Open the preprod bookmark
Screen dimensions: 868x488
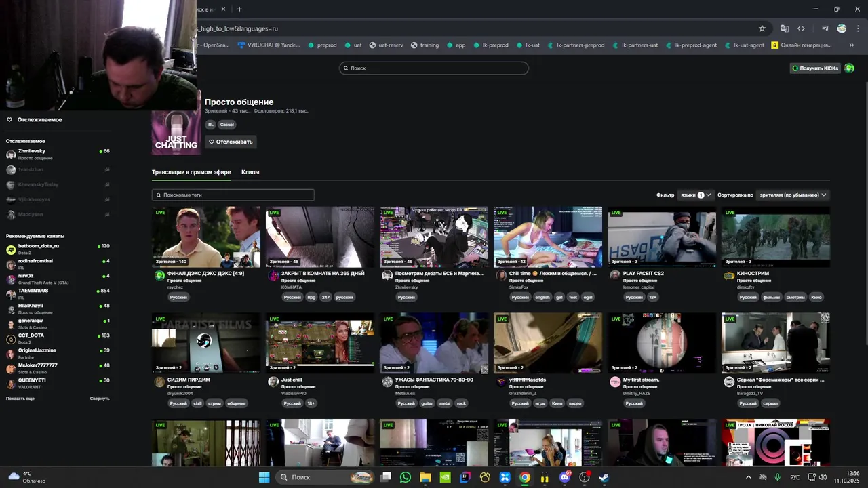tap(322, 45)
